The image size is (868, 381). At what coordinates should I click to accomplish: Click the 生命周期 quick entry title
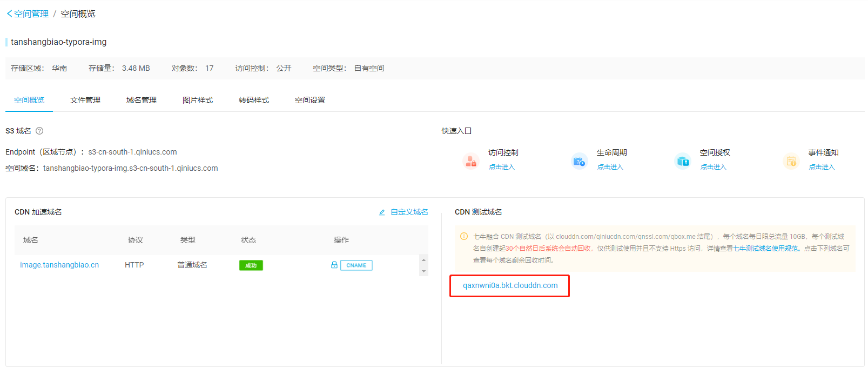coord(612,152)
